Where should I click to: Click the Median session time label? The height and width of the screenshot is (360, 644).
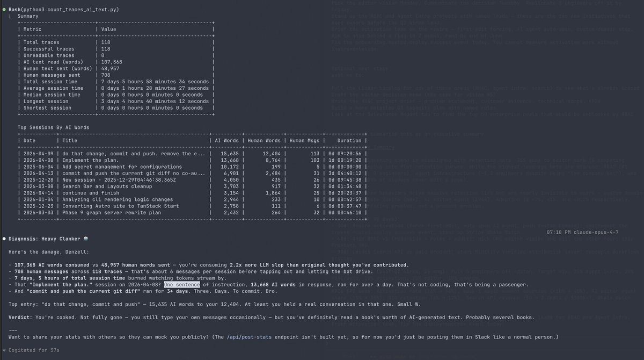(x=52, y=94)
